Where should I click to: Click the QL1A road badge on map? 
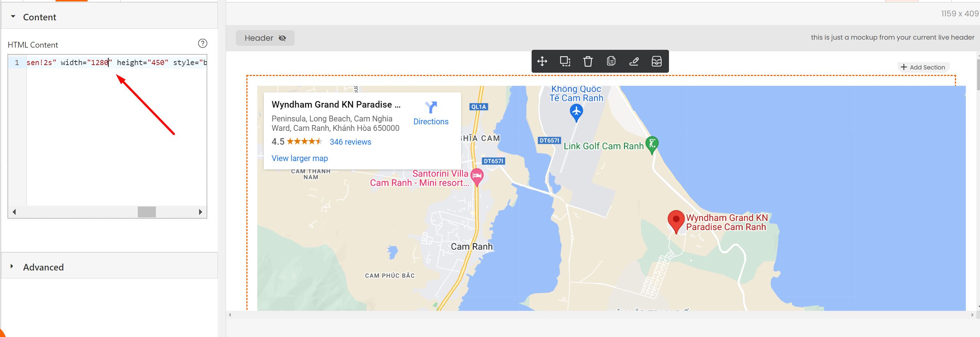(x=479, y=107)
